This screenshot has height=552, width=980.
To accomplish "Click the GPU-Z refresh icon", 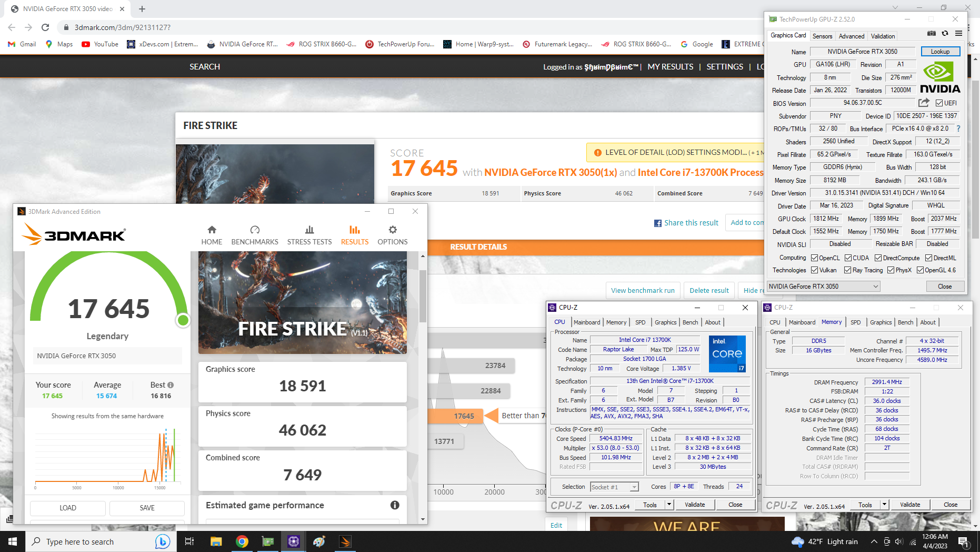I will tap(945, 33).
